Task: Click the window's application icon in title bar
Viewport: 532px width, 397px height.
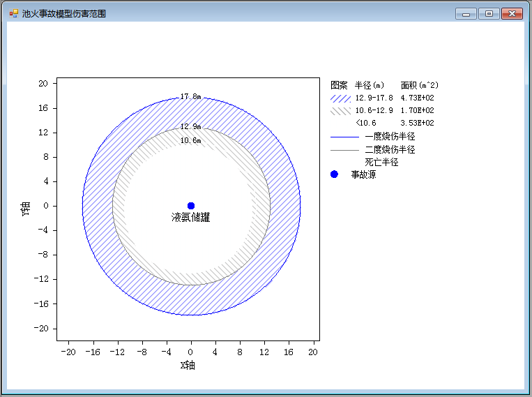Action: [x=13, y=13]
